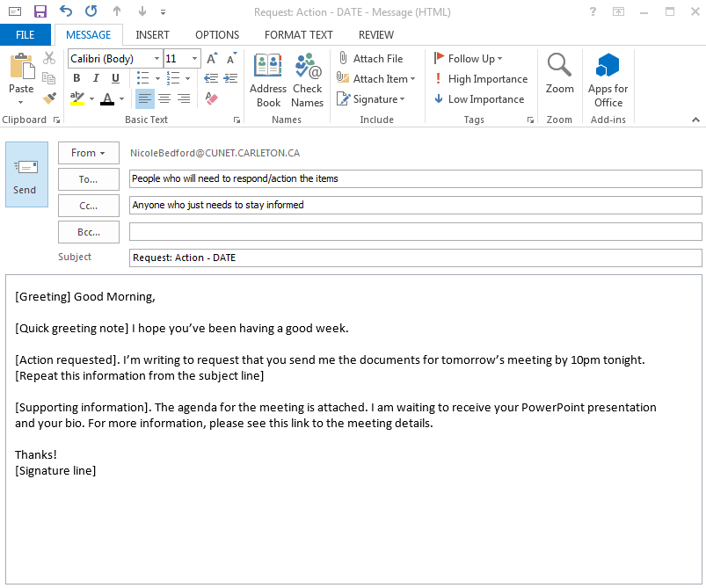Click the Save icon in quick access toolbar
Viewport: 706px width, 588px height.
pyautogui.click(x=40, y=11)
